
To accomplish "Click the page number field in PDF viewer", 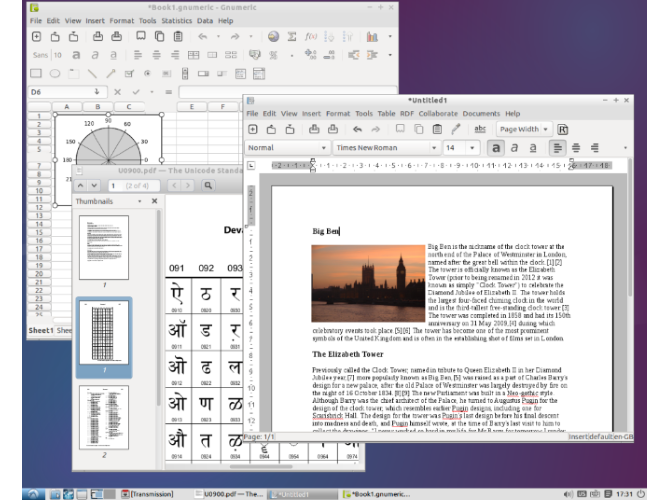I will coord(134,185).
